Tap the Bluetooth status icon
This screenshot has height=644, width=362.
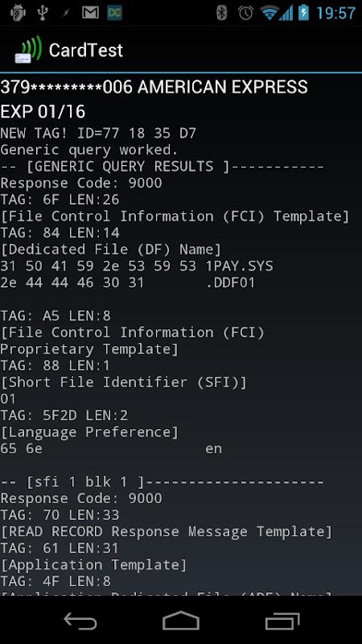coord(222,13)
